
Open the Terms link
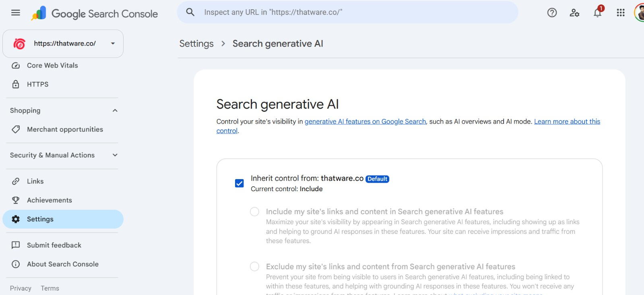point(50,288)
